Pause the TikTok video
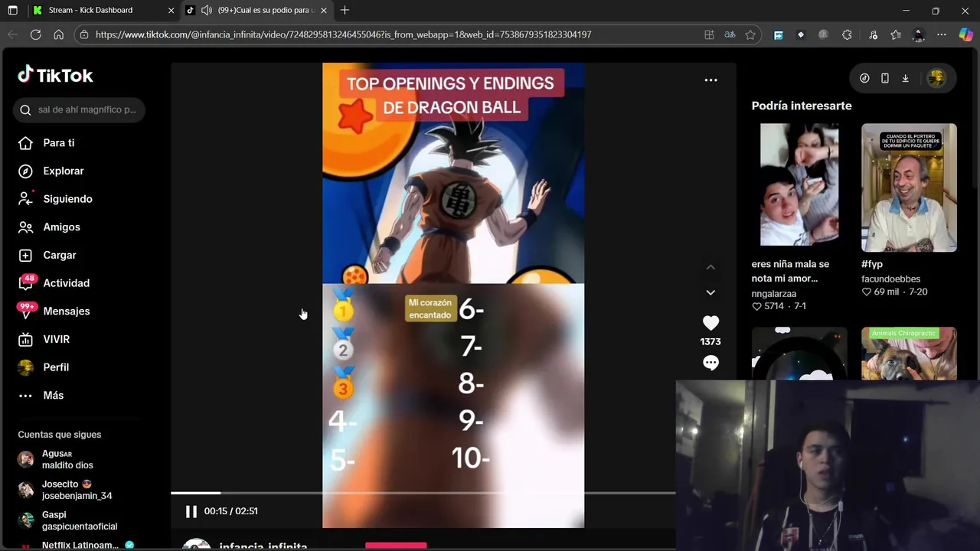 tap(191, 511)
